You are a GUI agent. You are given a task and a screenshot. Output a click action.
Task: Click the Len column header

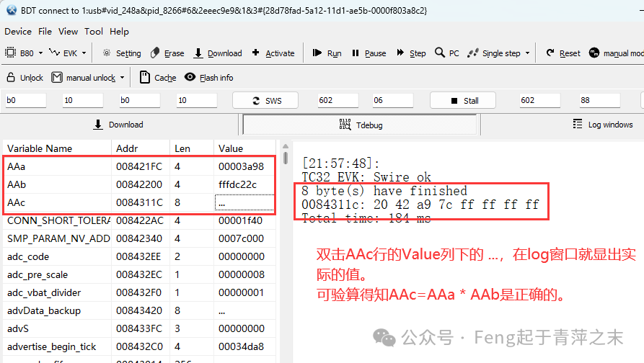192,148
